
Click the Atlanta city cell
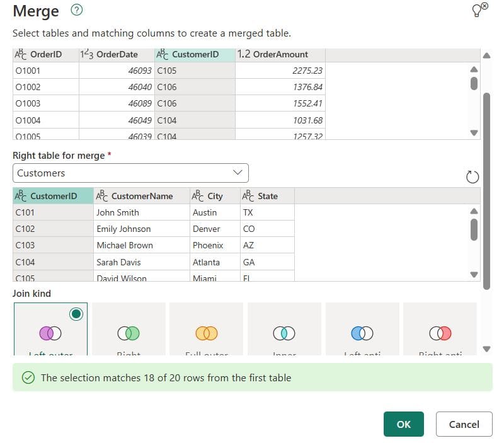(x=215, y=262)
